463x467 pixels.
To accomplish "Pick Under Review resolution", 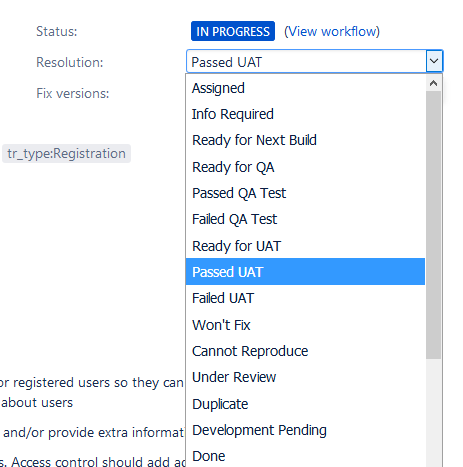I will point(305,377).
